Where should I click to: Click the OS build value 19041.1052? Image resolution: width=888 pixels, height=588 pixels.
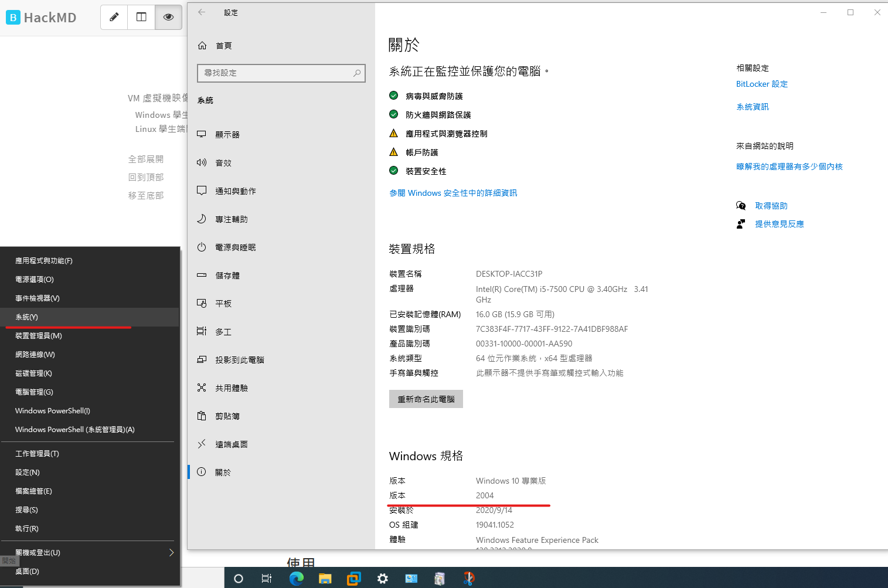[495, 525]
